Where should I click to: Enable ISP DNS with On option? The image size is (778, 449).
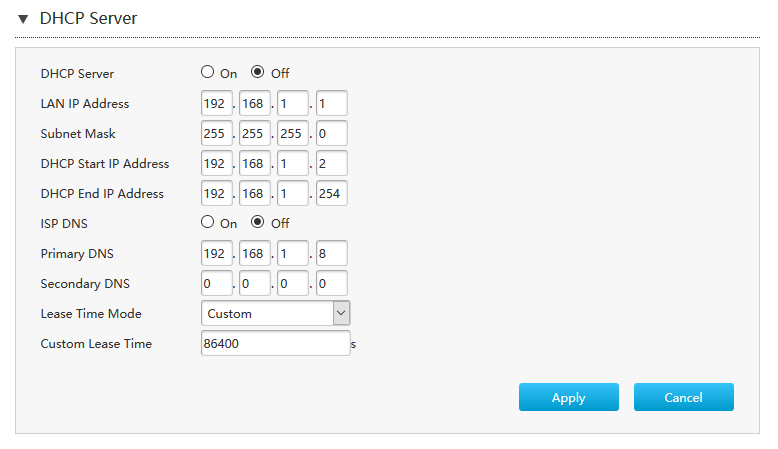click(x=208, y=222)
